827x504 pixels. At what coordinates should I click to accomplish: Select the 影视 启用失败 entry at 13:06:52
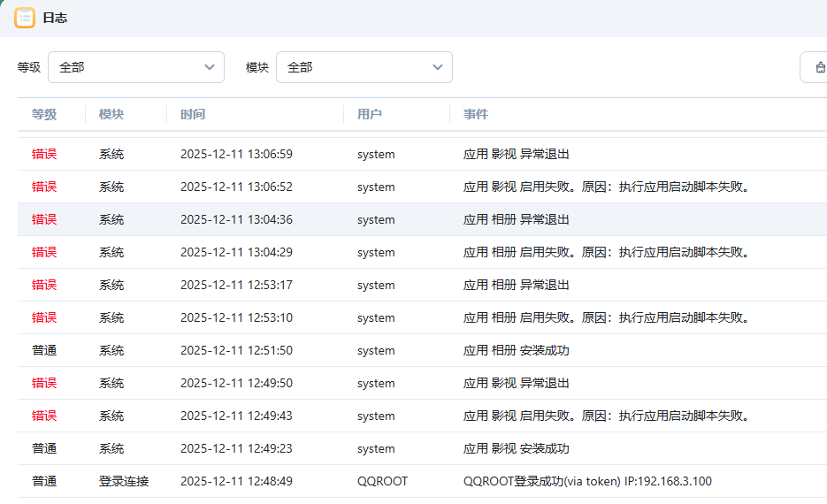click(606, 187)
